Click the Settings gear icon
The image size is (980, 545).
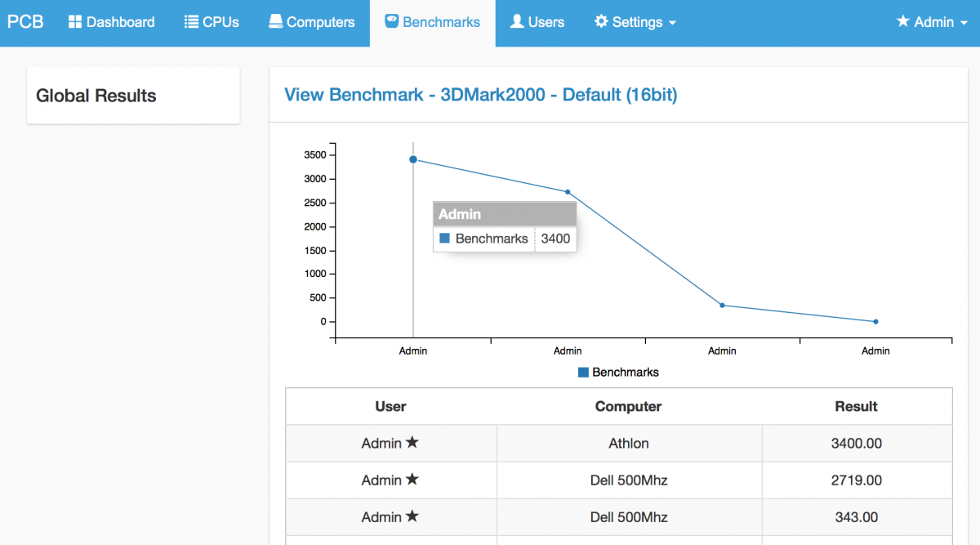coord(601,22)
